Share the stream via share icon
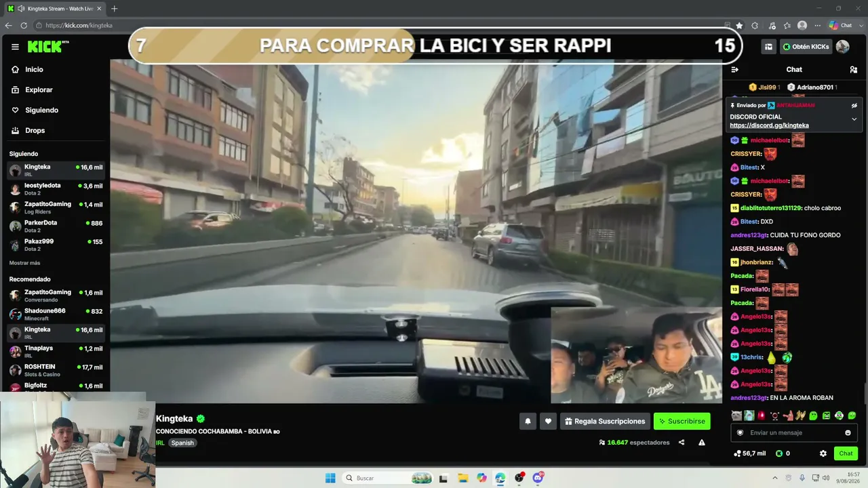This screenshot has height=488, width=868. pyautogui.click(x=682, y=443)
